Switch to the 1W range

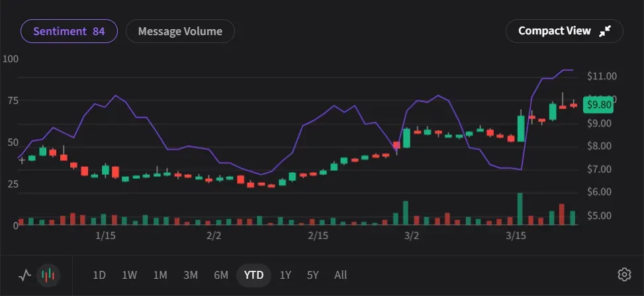tap(130, 275)
